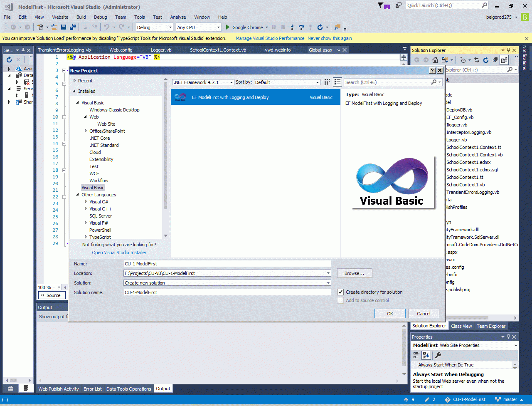This screenshot has height=406, width=532.
Task: Click the Solution name input field
Action: pyautogui.click(x=227, y=292)
